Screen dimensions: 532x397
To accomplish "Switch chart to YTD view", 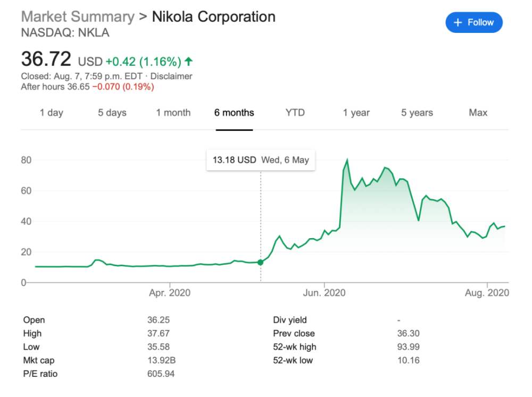I will tap(295, 113).
